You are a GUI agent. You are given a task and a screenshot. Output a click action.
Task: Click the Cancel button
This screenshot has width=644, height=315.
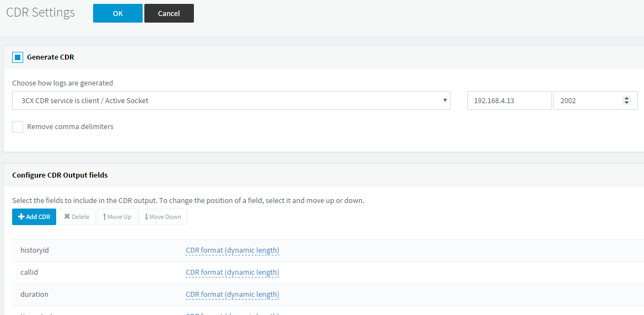[169, 13]
